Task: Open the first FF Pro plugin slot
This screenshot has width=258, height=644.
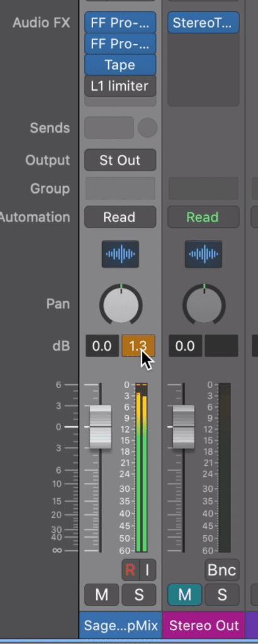Action: 120,23
